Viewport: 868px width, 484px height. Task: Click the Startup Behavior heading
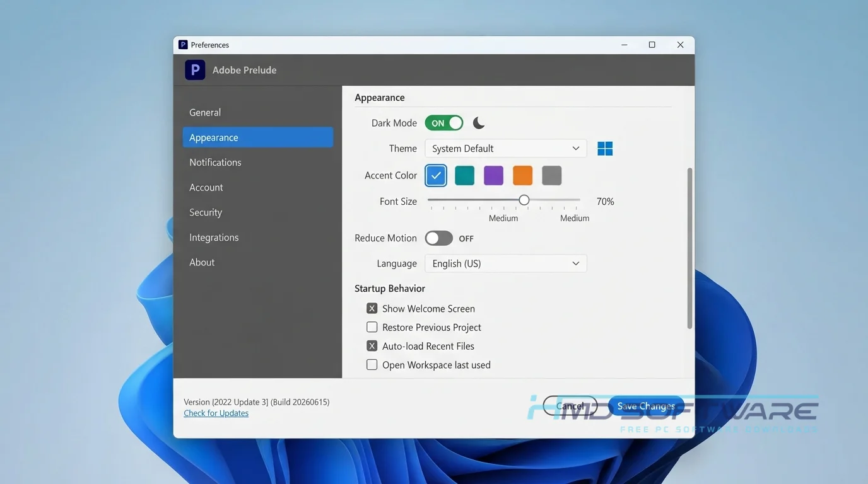(x=390, y=289)
